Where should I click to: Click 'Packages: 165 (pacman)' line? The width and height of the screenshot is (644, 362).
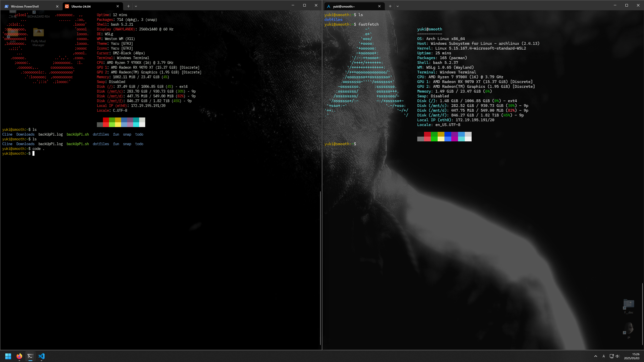point(442,58)
